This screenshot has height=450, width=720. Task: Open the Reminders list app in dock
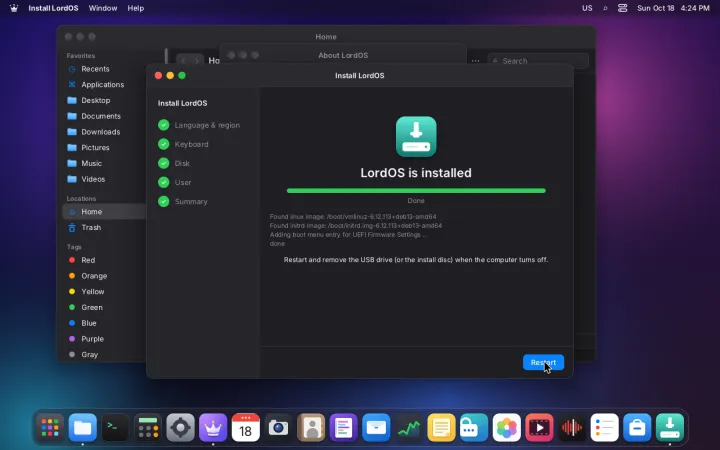coord(604,428)
